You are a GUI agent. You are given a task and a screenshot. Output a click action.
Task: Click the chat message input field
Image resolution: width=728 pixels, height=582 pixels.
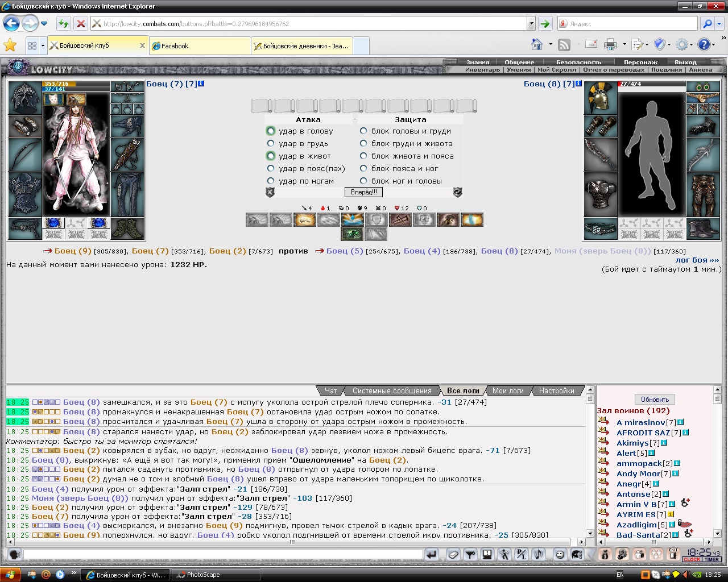tap(223, 554)
